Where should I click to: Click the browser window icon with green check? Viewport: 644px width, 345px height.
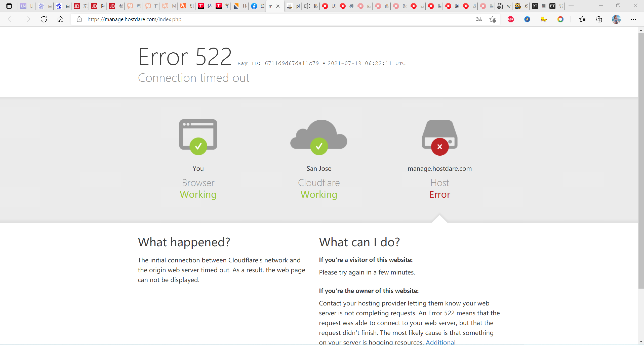point(198,137)
